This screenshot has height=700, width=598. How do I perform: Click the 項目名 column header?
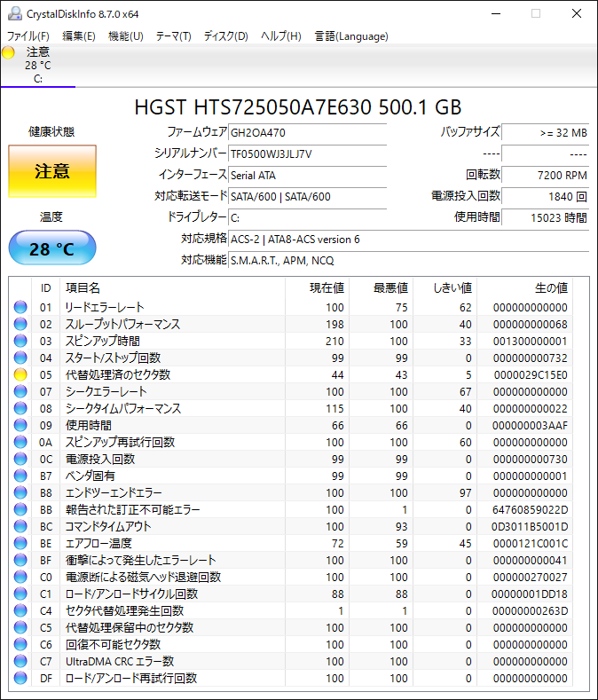83,288
